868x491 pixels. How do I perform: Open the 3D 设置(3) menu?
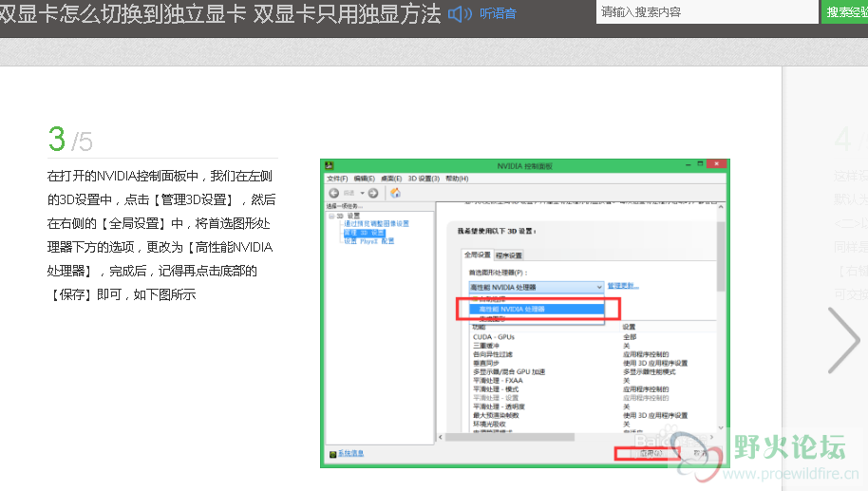coord(424,179)
